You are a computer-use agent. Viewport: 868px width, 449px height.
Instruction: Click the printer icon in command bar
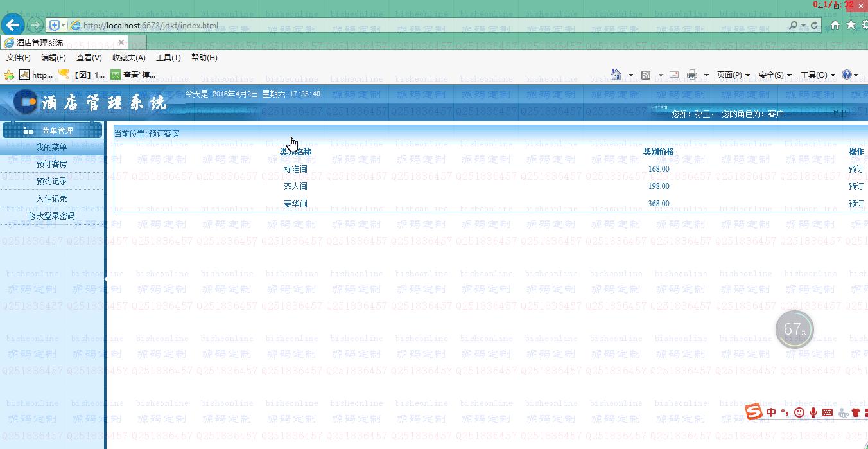(x=692, y=75)
